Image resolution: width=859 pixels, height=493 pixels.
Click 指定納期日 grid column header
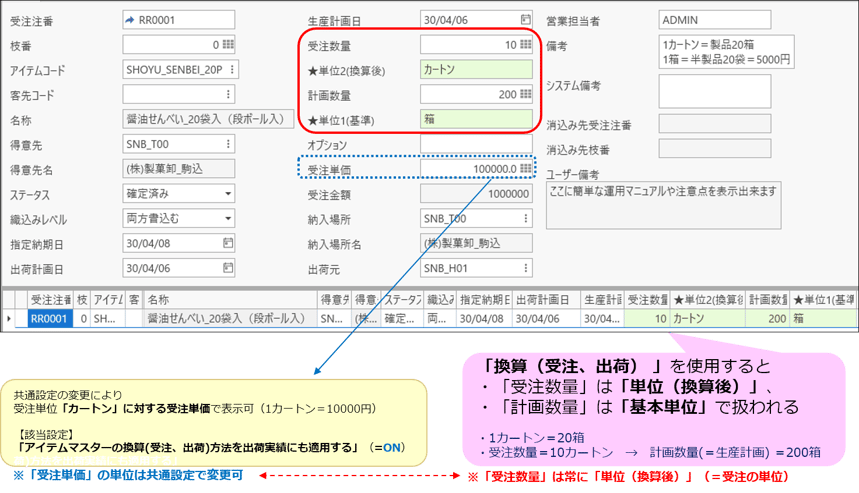(484, 300)
